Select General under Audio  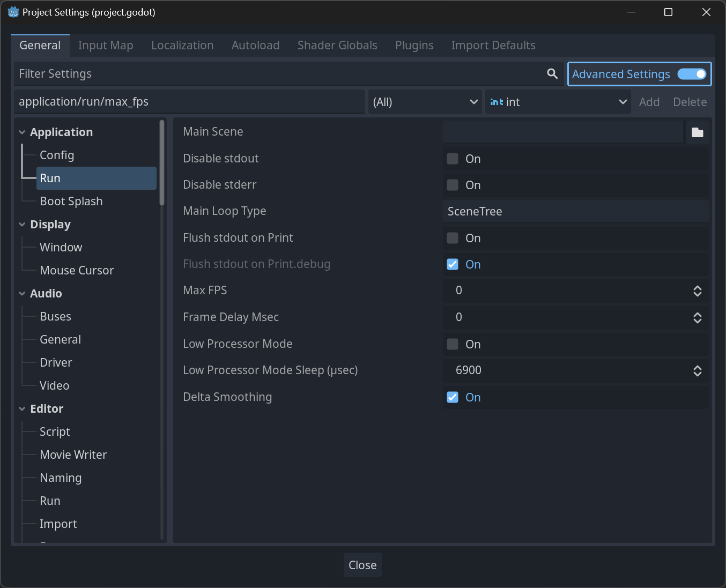60,340
